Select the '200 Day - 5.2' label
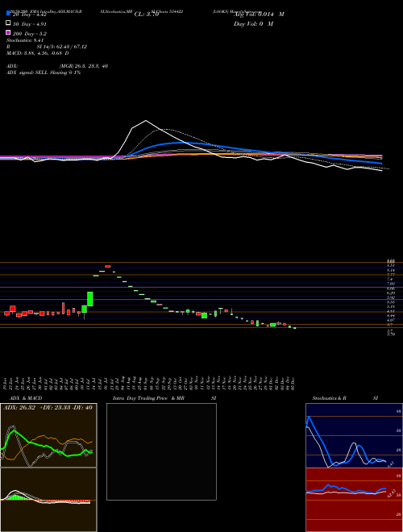 (30, 34)
